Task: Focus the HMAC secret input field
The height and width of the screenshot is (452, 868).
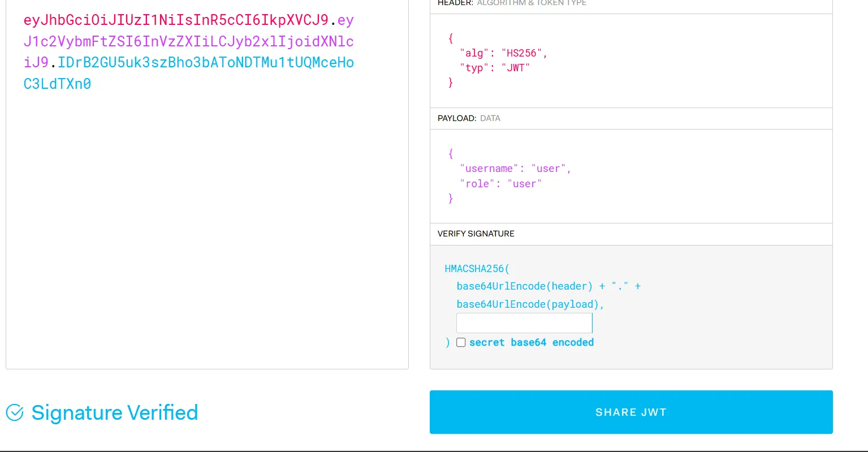Action: (x=524, y=323)
